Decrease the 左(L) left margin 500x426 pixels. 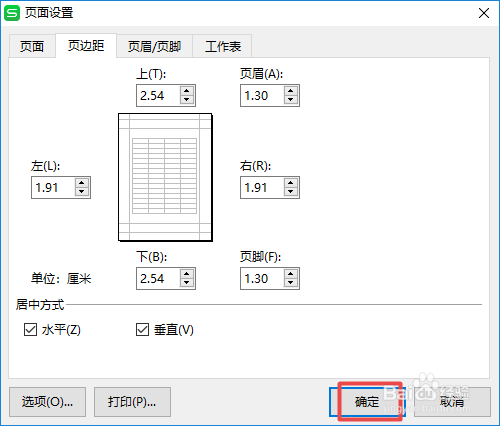click(82, 192)
